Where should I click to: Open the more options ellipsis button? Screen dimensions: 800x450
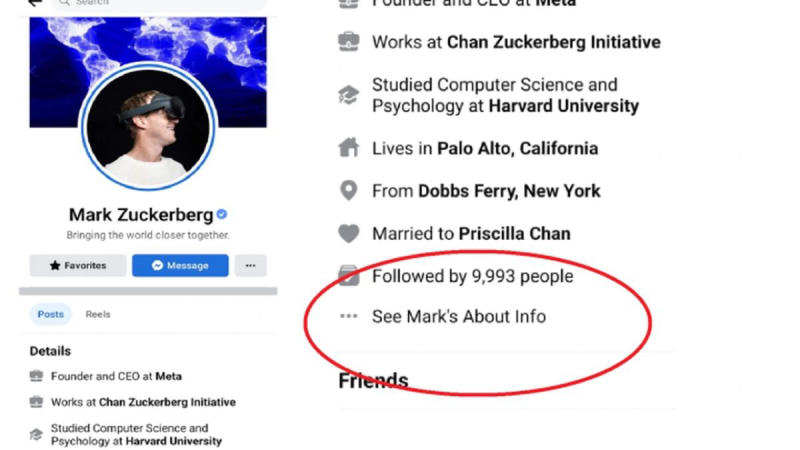click(250, 265)
